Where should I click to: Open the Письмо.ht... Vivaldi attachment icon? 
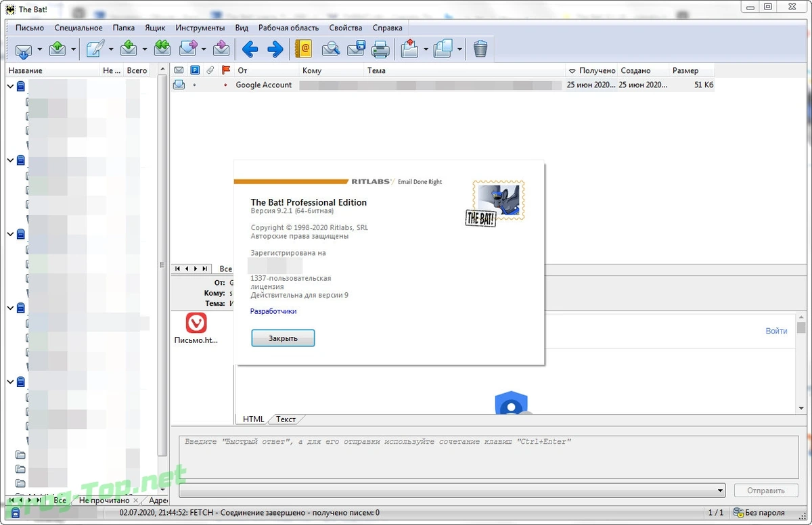(x=196, y=323)
